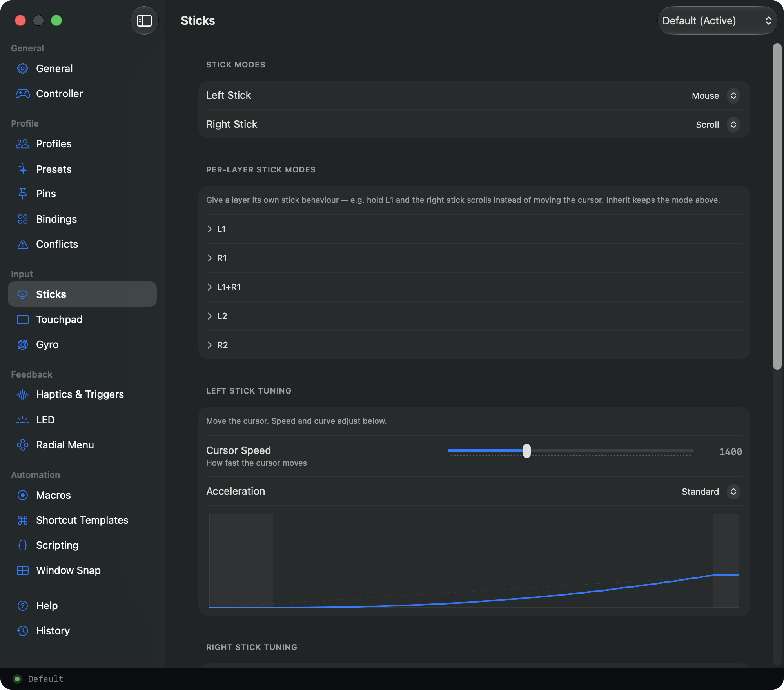Image resolution: width=784 pixels, height=690 pixels.
Task: Click the Bindings grid icon
Action: 23,219
